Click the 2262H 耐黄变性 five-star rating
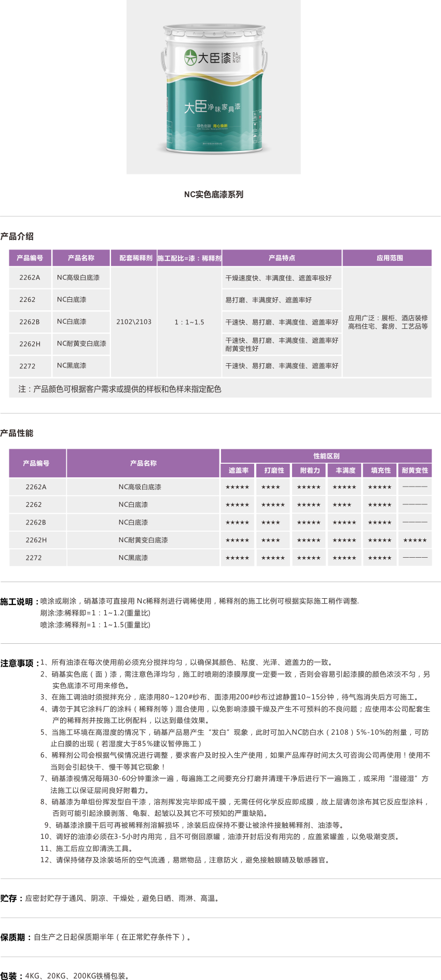Image resolution: width=441 pixels, height=980 pixels. coord(415,541)
